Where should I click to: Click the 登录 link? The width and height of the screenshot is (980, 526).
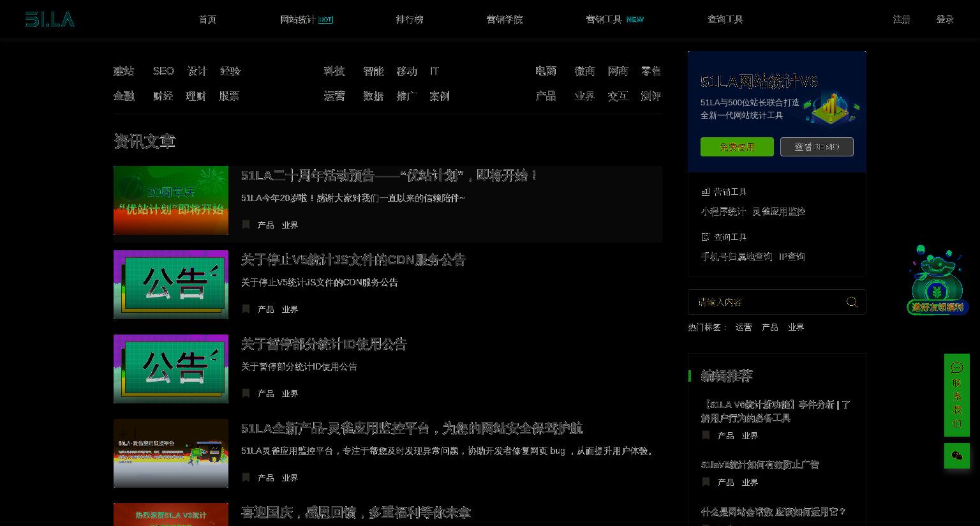[945, 19]
